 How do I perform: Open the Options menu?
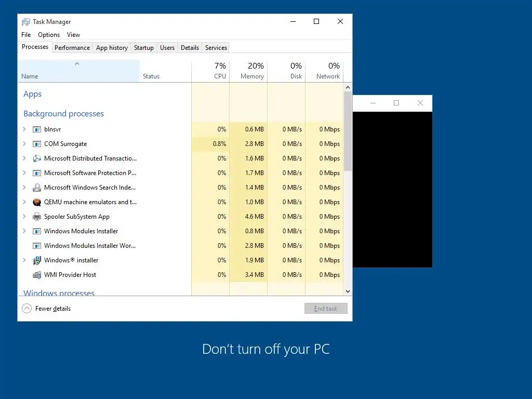tap(49, 35)
